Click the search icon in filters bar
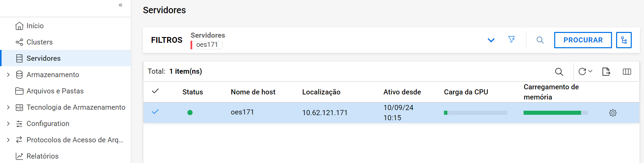 pyautogui.click(x=540, y=40)
